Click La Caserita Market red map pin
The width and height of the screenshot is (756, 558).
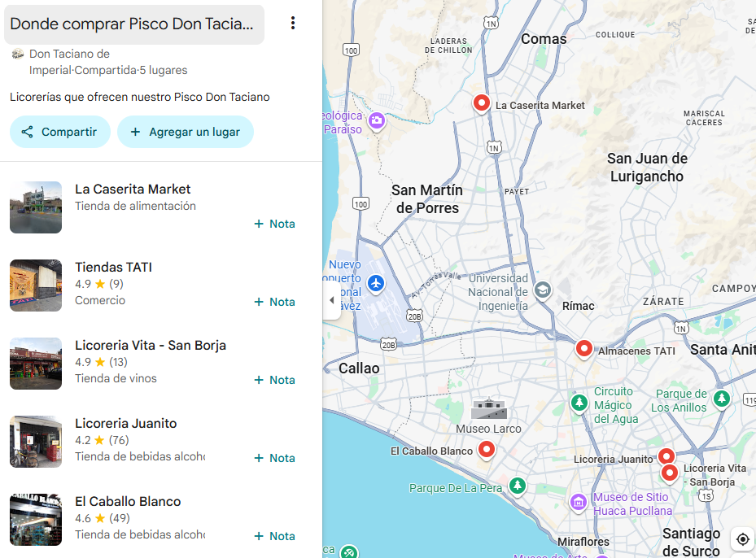coord(481,103)
